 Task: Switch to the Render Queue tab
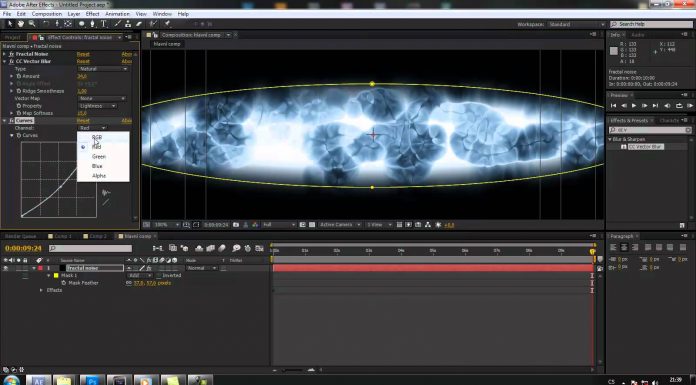tap(21, 236)
